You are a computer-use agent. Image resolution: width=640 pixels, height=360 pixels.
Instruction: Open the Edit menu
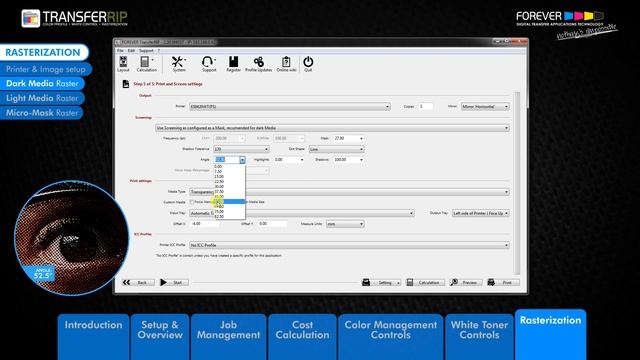coord(131,51)
